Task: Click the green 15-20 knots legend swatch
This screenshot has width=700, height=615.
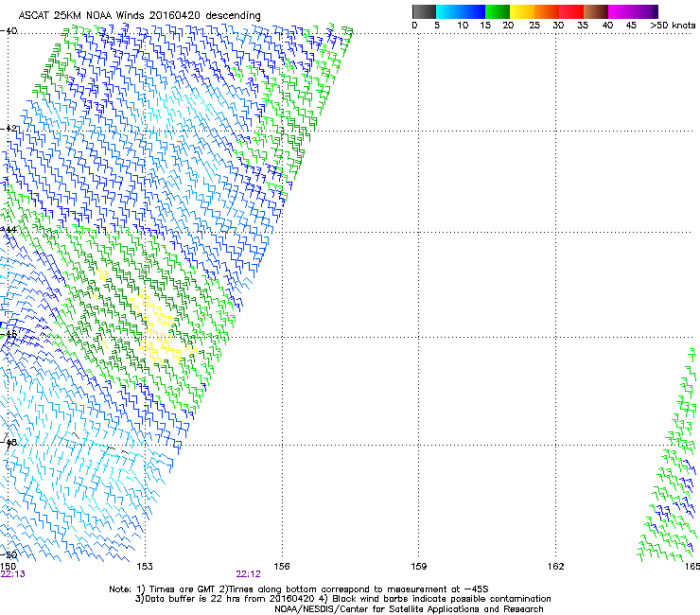Action: [x=498, y=11]
